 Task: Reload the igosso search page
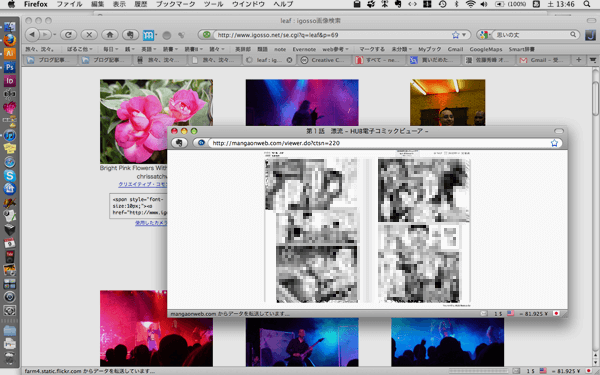coord(68,35)
